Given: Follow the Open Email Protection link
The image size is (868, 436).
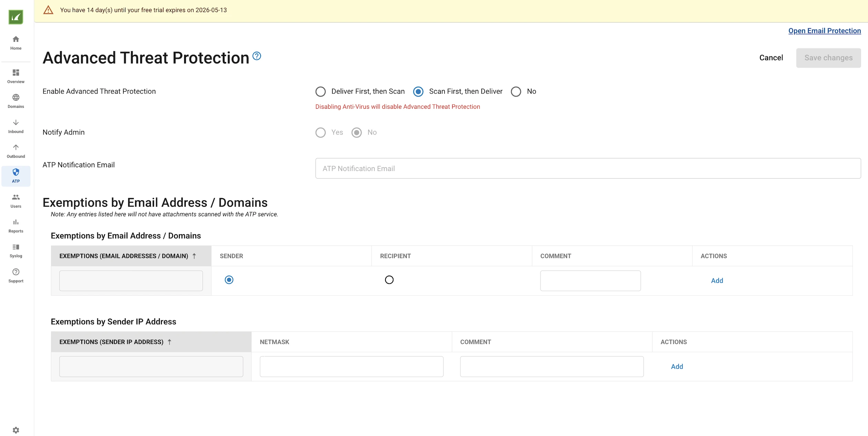Looking at the screenshot, I should tap(825, 31).
